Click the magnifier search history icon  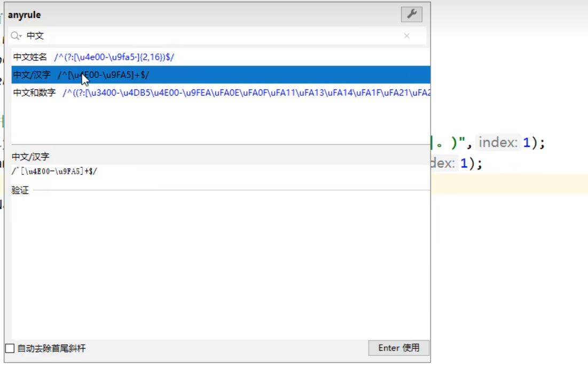[x=14, y=36]
